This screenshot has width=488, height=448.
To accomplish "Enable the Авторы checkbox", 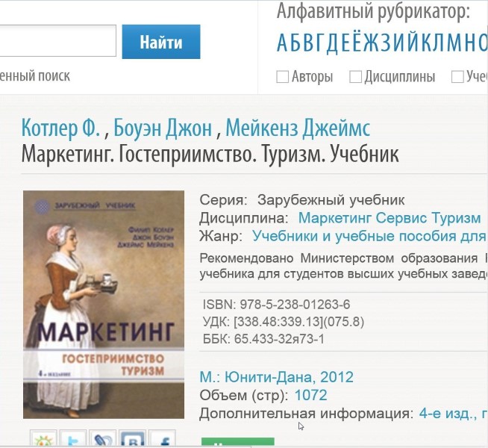I will [x=282, y=77].
